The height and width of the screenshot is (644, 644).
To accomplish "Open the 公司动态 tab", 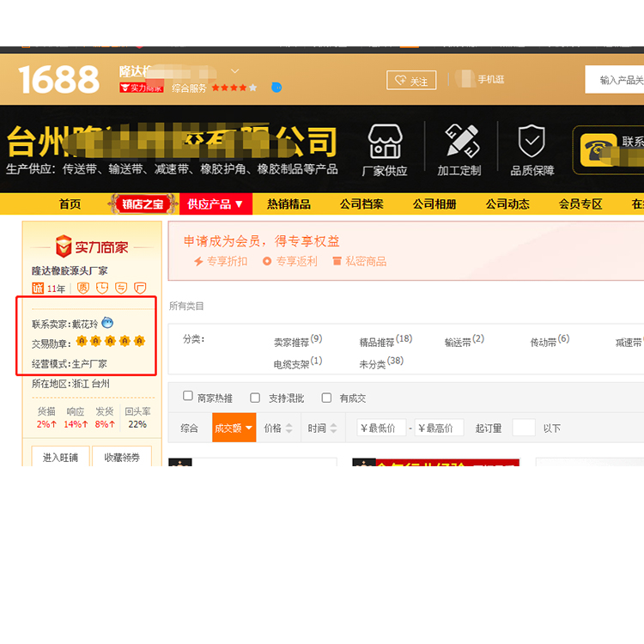I will [x=507, y=204].
